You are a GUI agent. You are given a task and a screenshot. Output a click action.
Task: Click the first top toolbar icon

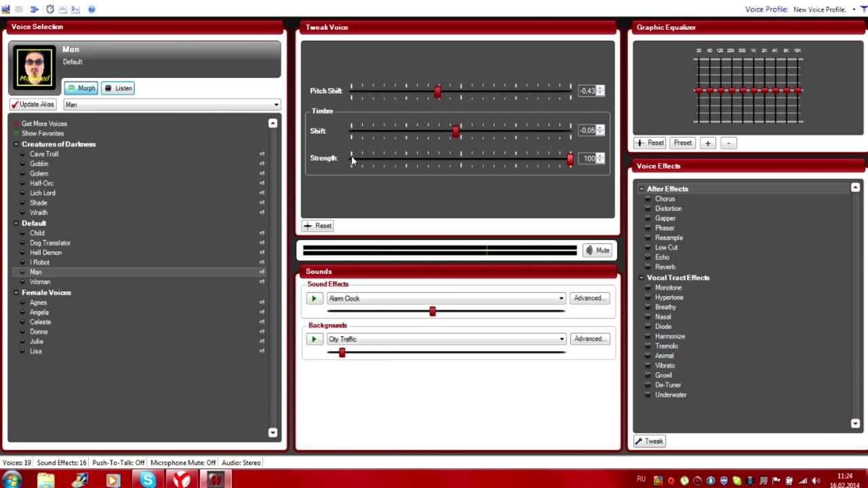(x=6, y=9)
